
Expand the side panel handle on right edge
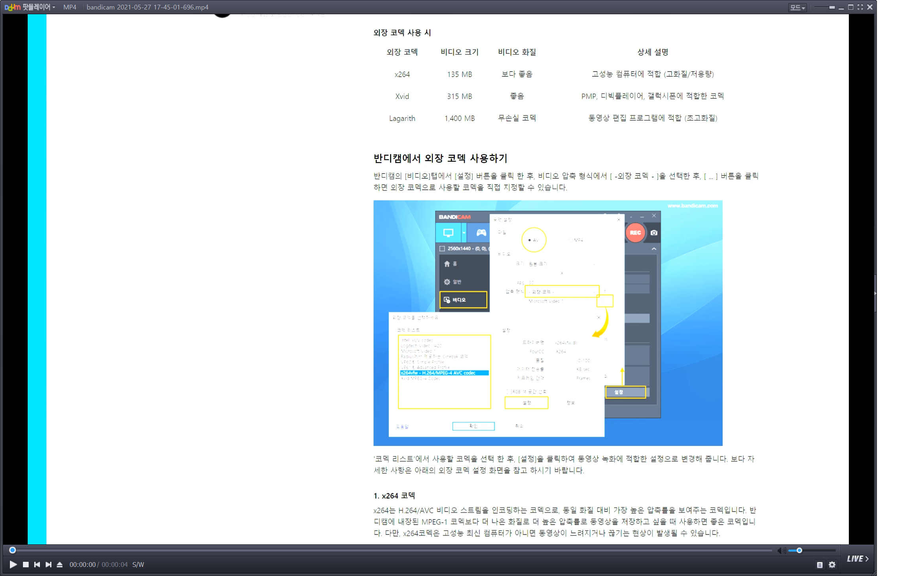pyautogui.click(x=875, y=293)
